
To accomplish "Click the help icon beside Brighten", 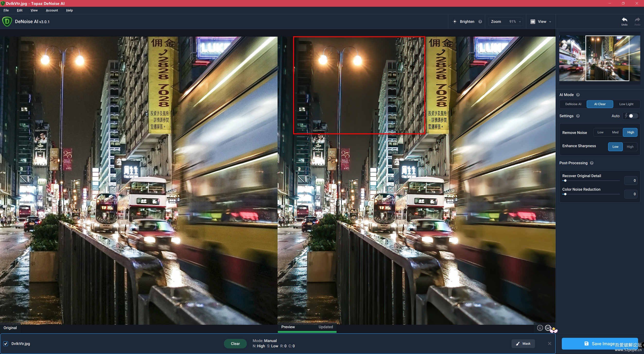I will pos(480,21).
